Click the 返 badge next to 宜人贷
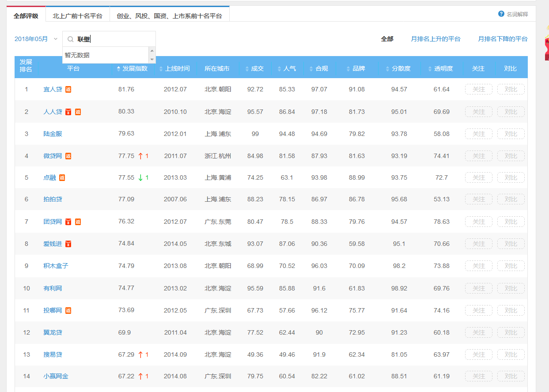Screen dimensions: 549x392 point(68,90)
